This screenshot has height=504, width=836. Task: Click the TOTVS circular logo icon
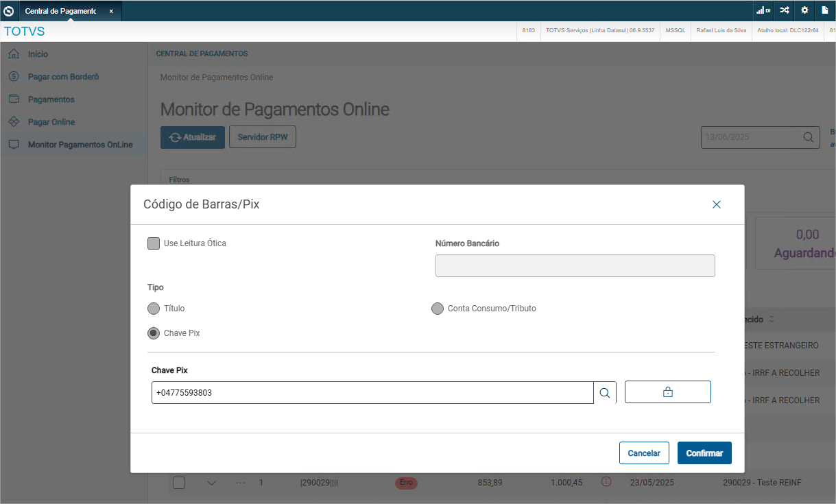point(8,11)
